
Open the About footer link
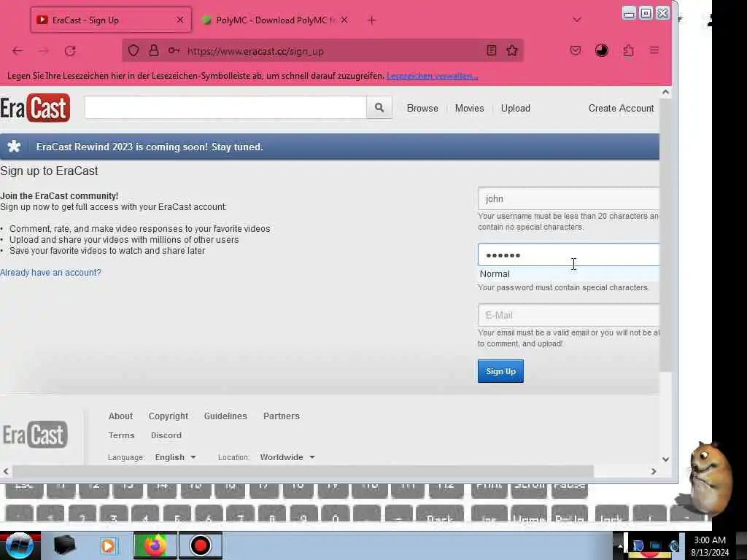120,416
